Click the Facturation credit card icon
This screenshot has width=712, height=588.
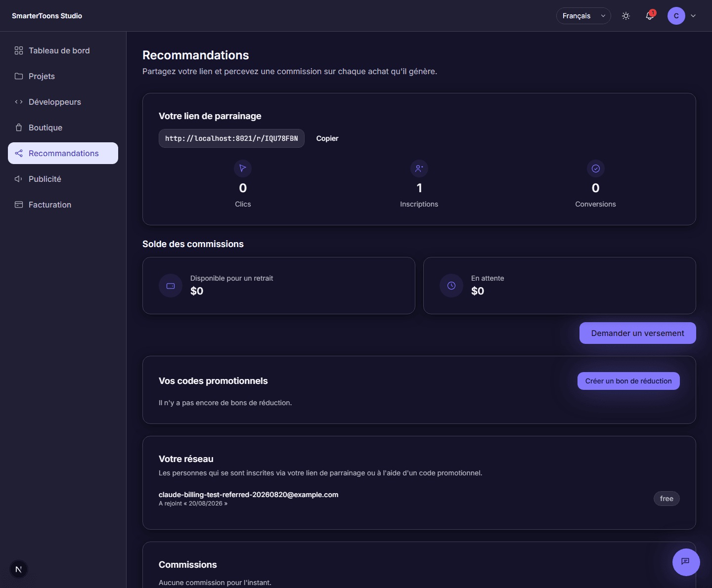19,205
